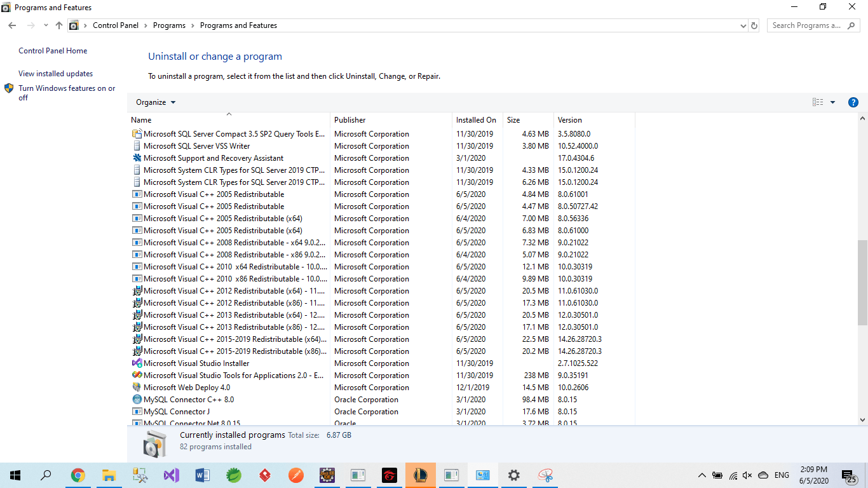Click the MySQL Connector C++ 8.0 icon

click(137, 400)
